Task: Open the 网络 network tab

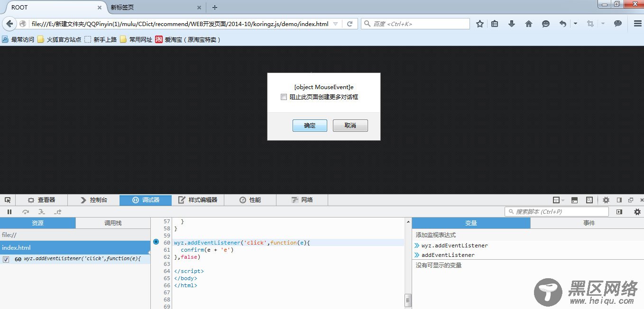Action: tap(302, 200)
